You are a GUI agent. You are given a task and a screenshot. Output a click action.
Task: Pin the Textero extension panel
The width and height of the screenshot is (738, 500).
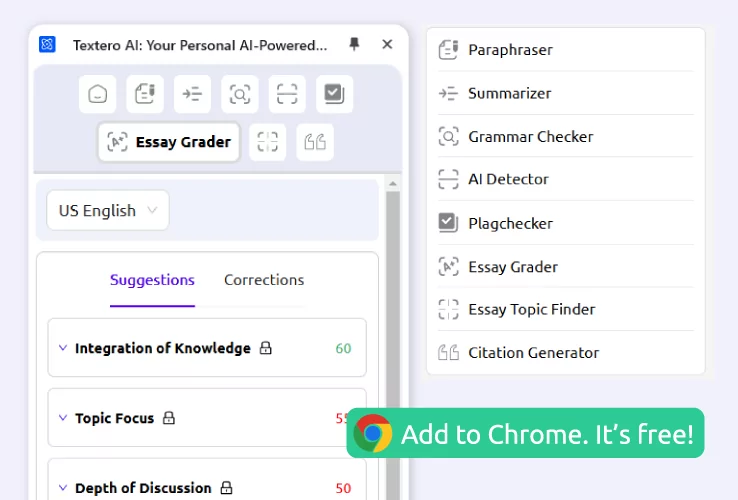click(354, 44)
